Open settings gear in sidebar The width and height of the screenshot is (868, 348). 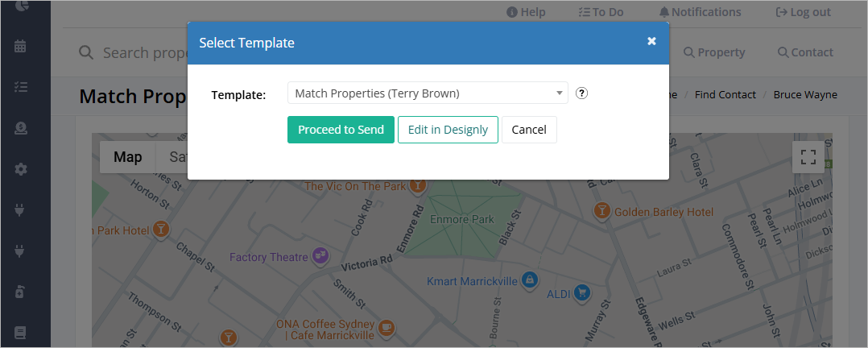pyautogui.click(x=20, y=169)
